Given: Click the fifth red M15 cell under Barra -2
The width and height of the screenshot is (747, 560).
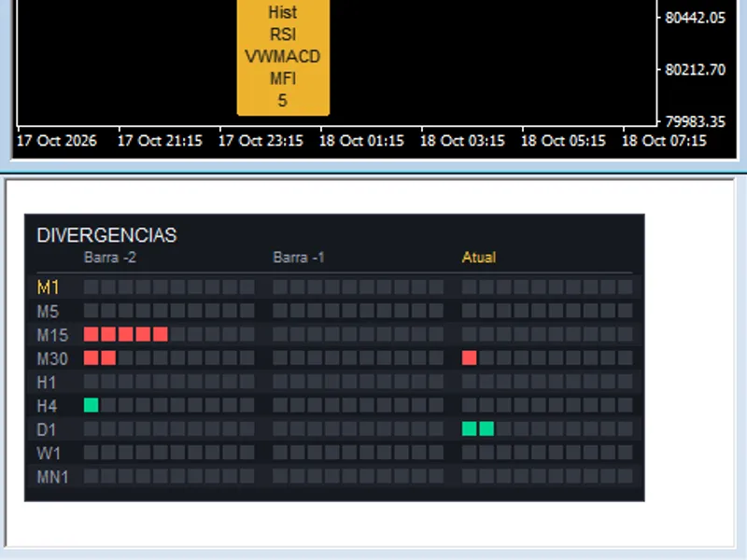Looking at the screenshot, I should [x=161, y=334].
